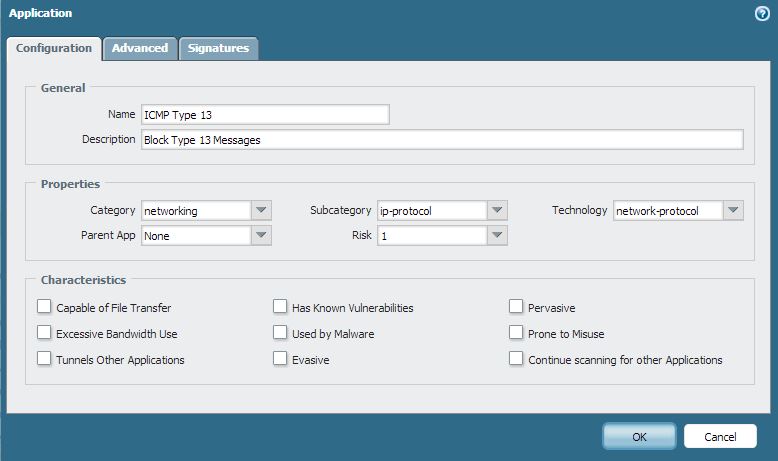Enable Capable of File Transfer checkbox
The height and width of the screenshot is (461, 778).
44,307
